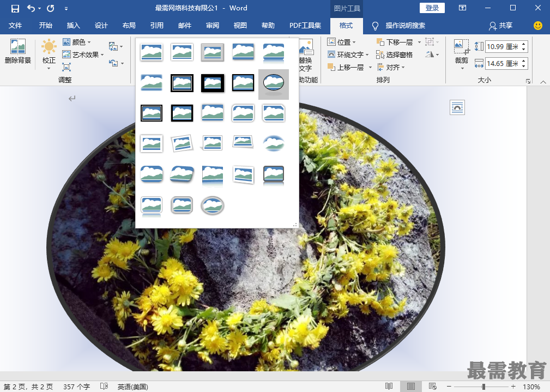This screenshot has height=392, width=550.
Task: Switch to the 引用 References tab
Action: coord(157,25)
